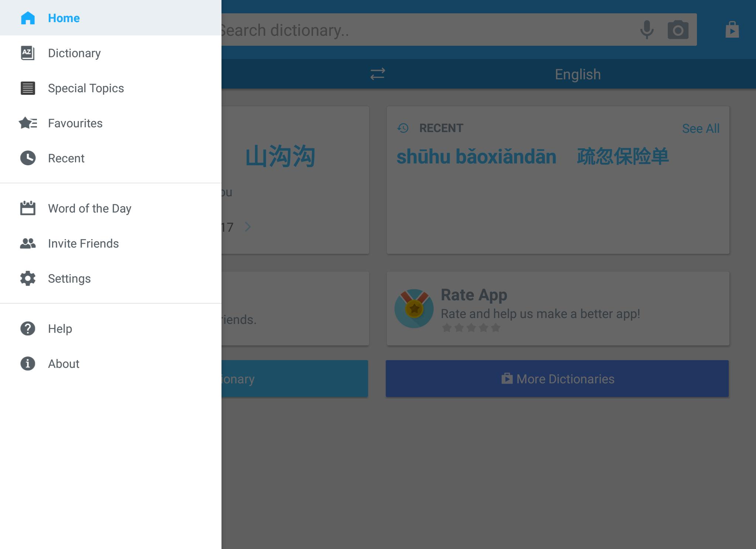Viewport: 756px width, 549px height.
Task: Tap the Rate App medal icon
Action: [414, 308]
